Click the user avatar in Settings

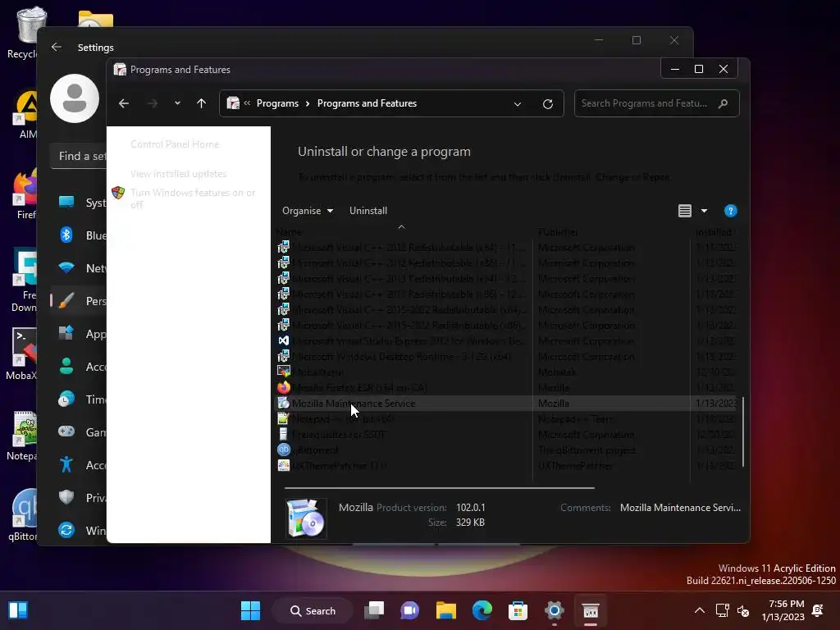[75, 98]
